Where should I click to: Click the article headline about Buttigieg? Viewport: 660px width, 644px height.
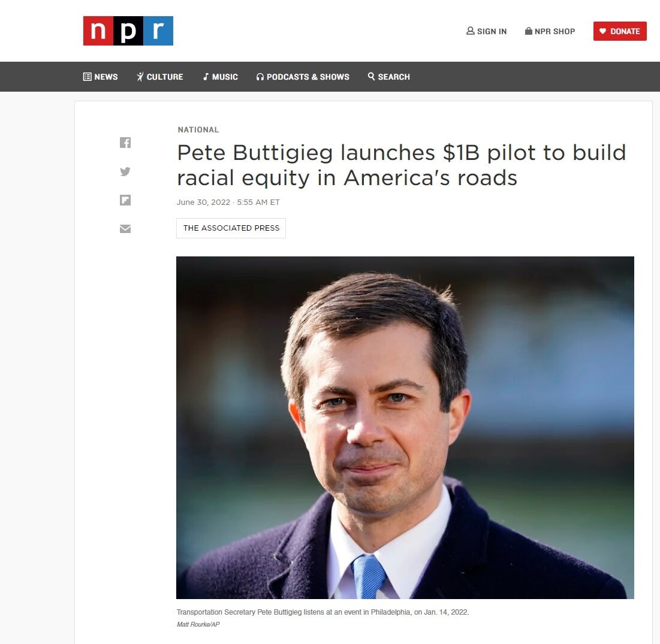point(401,165)
